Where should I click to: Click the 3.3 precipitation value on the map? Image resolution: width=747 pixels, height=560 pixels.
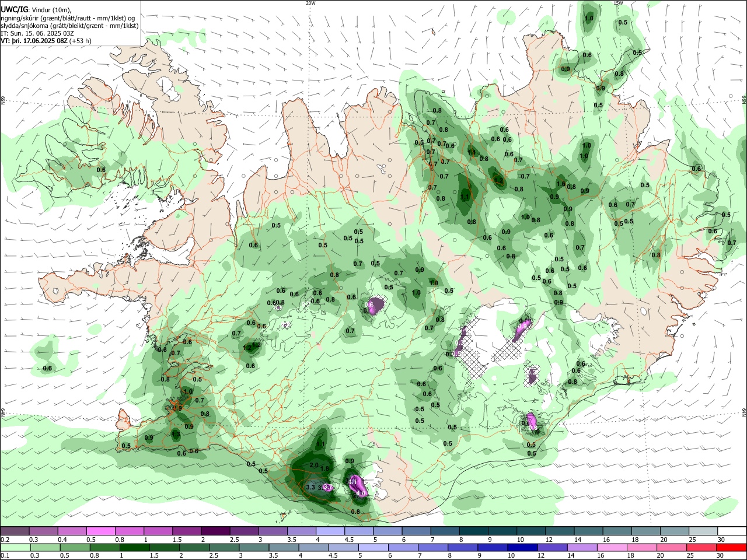[310, 487]
